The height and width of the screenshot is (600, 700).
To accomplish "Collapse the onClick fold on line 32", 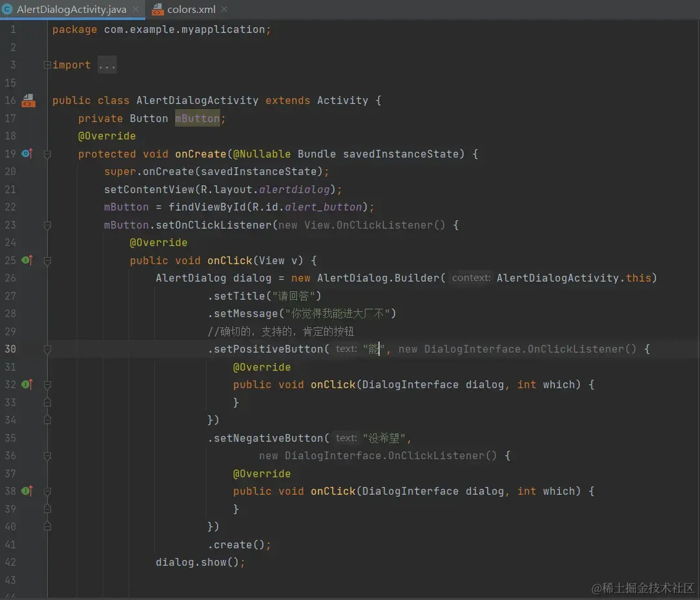I will tap(47, 385).
